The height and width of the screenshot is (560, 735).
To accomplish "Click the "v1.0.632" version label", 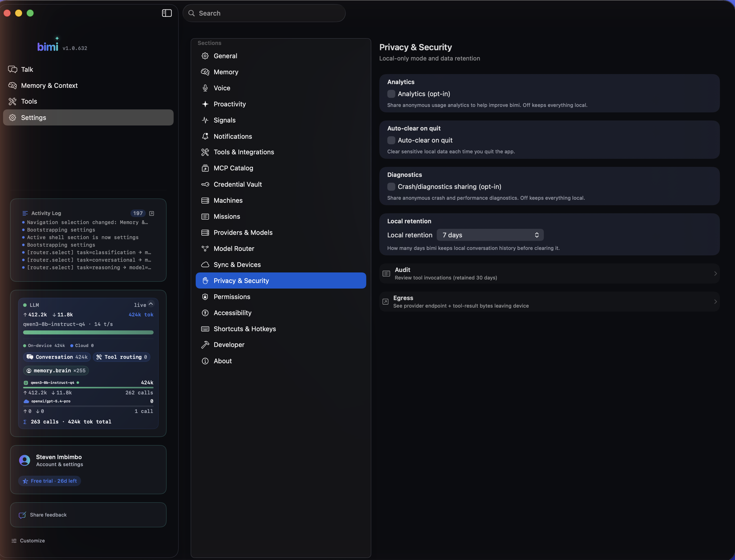I will click(x=75, y=48).
